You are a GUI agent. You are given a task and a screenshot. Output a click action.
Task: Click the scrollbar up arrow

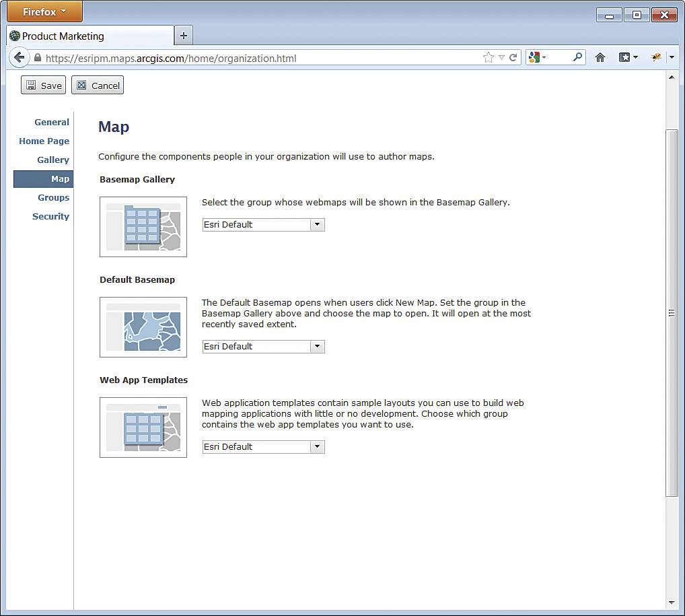click(x=672, y=77)
